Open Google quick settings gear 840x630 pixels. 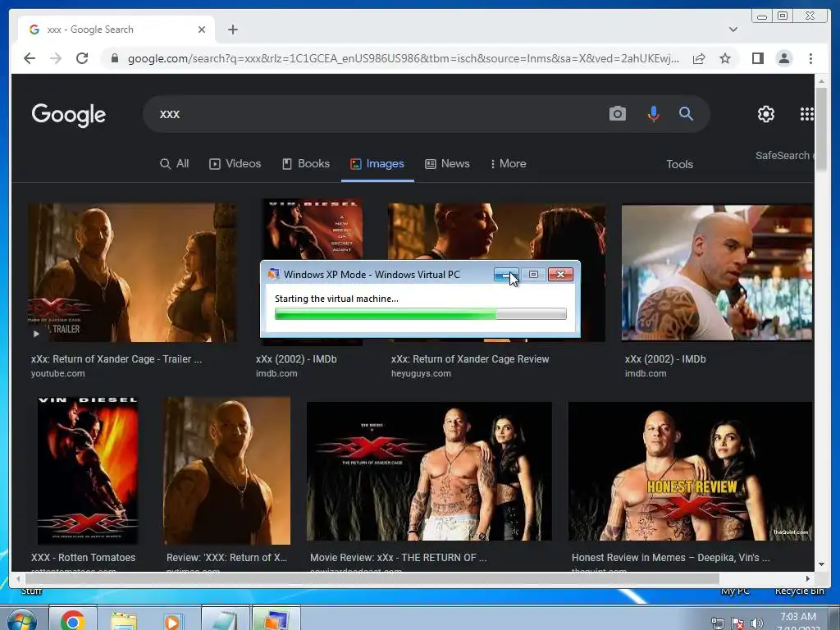pos(766,113)
